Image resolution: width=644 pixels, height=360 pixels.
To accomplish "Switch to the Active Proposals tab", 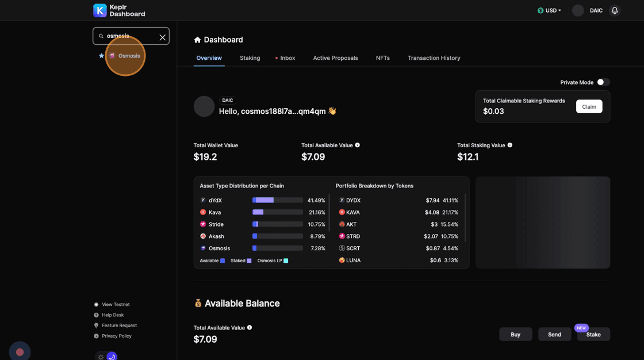I will (335, 58).
